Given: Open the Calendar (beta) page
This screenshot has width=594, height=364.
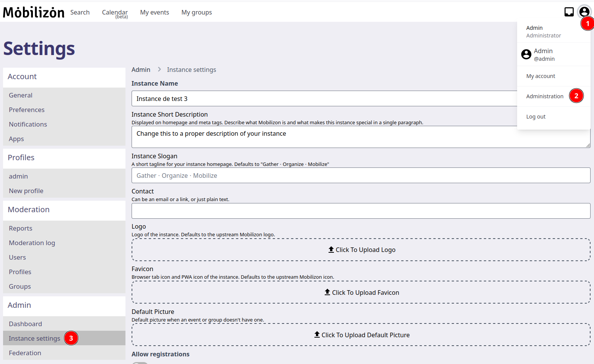Looking at the screenshot, I should pos(115,13).
